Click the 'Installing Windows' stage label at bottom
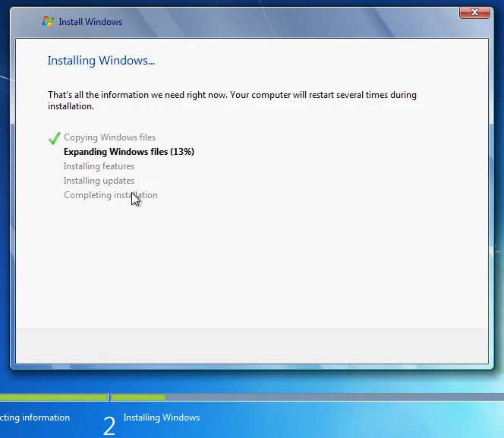This screenshot has width=504, height=438. [x=162, y=418]
